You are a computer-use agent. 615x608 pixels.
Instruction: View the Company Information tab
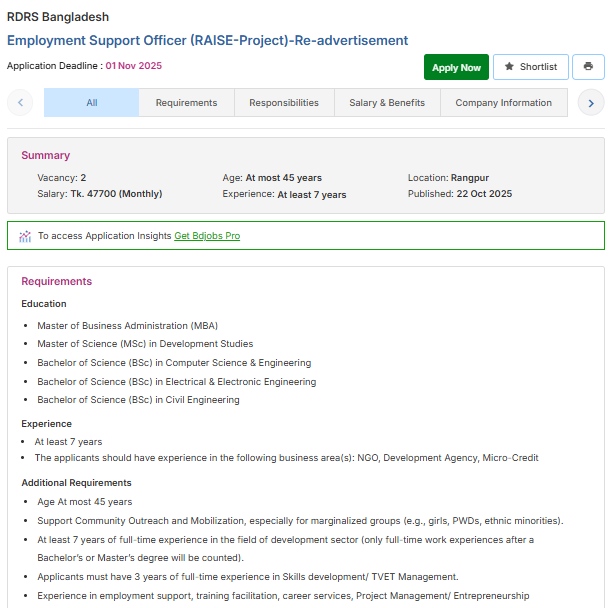[x=503, y=103]
